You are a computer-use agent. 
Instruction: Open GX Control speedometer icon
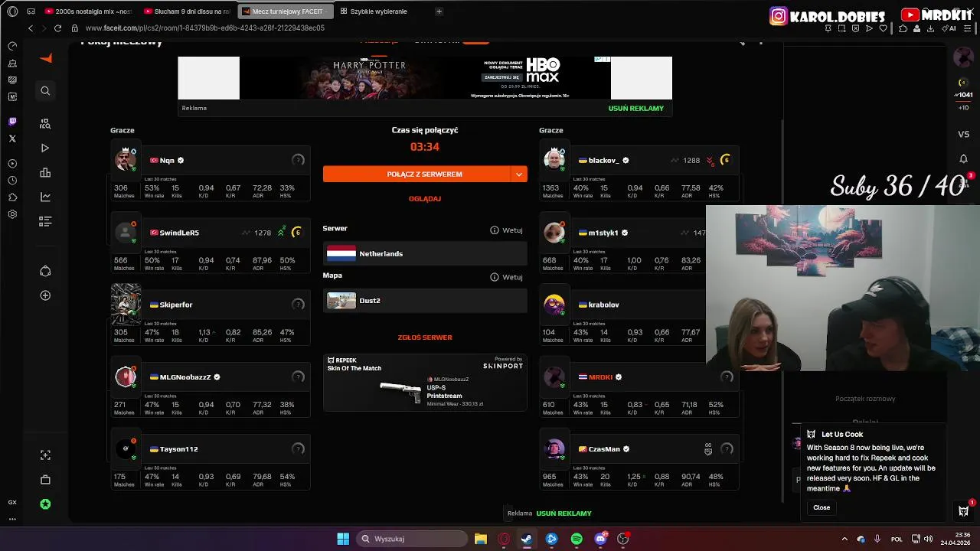click(x=12, y=46)
